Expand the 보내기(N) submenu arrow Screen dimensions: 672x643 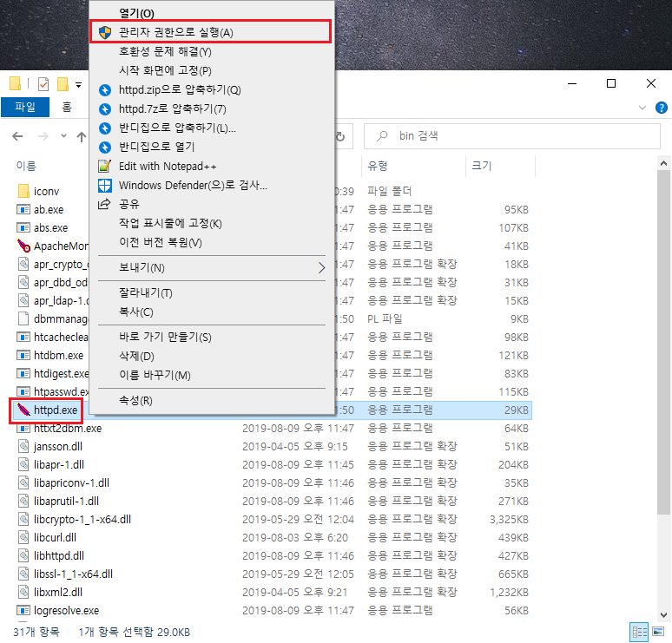click(x=321, y=268)
